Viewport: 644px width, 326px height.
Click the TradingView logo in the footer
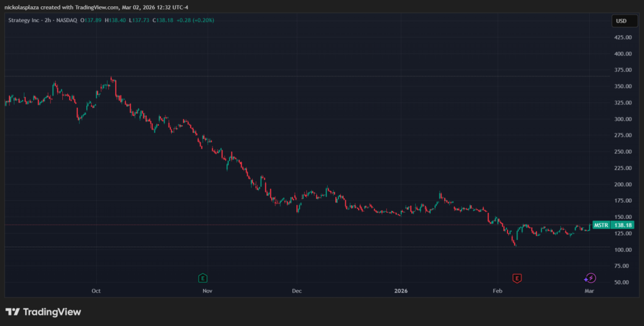(43, 312)
